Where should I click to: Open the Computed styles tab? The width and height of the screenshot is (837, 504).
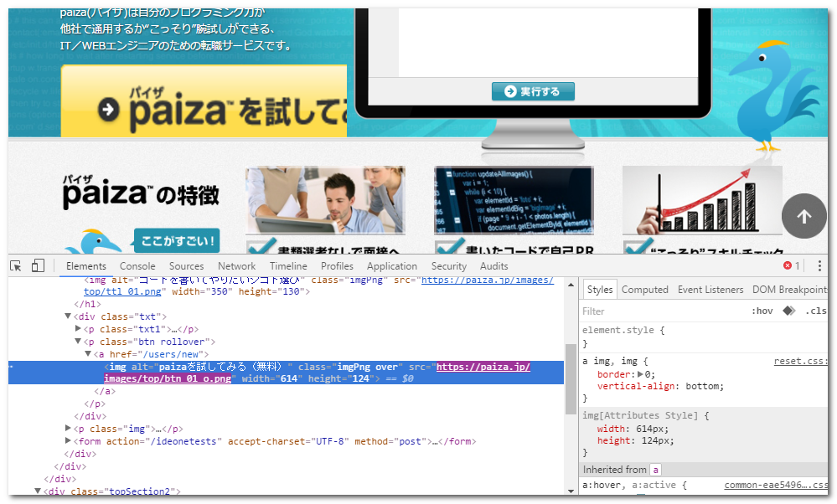[645, 289]
